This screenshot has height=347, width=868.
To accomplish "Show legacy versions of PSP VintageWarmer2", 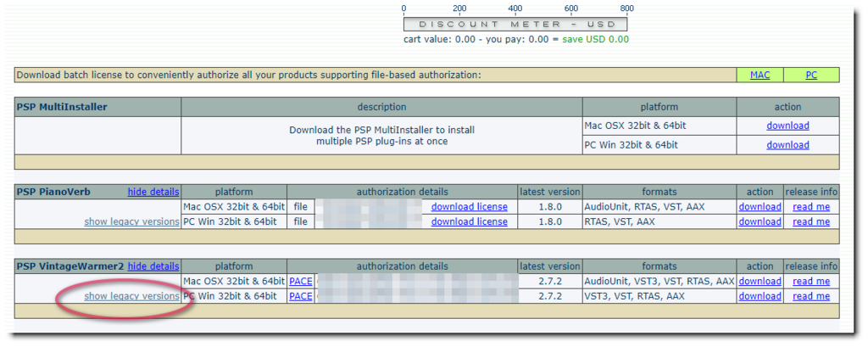I will (x=131, y=297).
